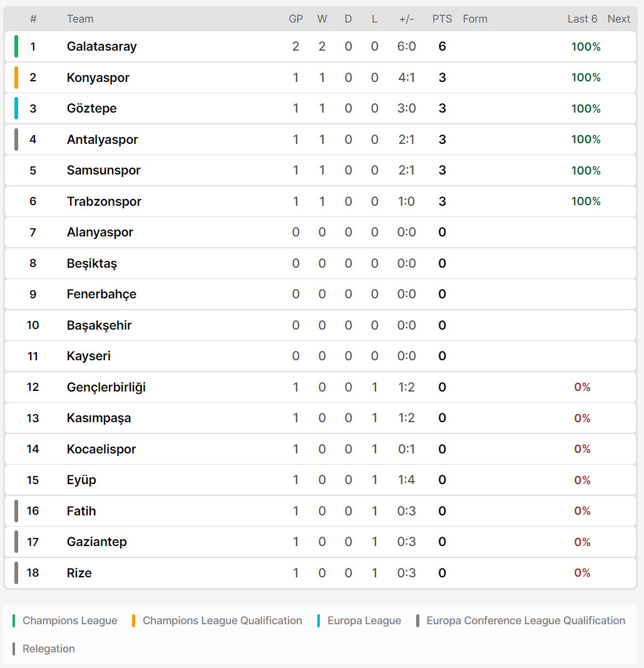Screen dimensions: 644x668
Task: Click the Next column header
Action: (x=618, y=19)
